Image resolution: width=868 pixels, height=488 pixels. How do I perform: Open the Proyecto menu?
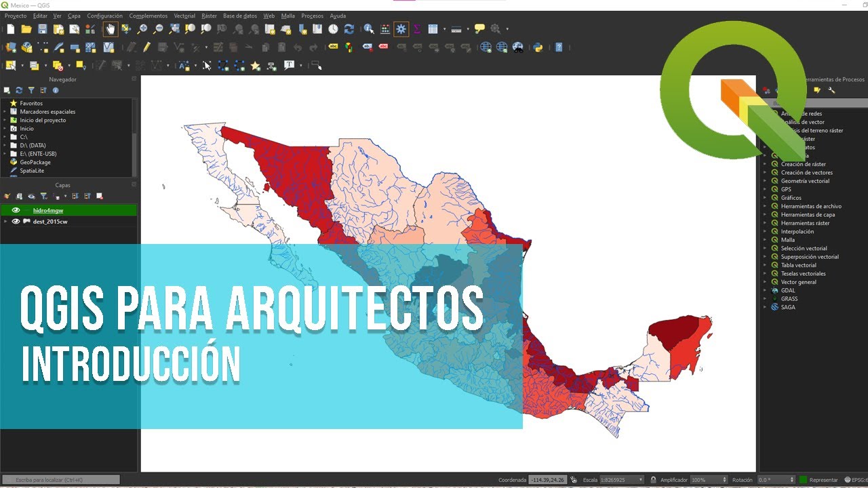pos(16,16)
